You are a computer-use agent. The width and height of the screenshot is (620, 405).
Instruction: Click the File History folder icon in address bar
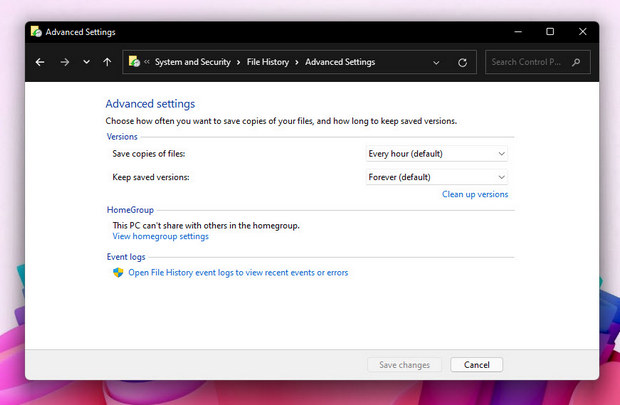click(x=134, y=62)
